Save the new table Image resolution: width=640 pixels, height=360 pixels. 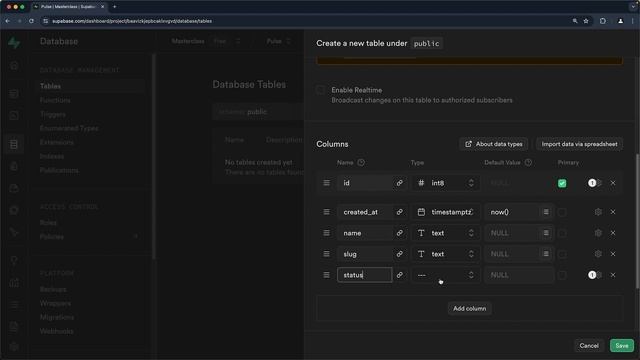[x=622, y=346]
